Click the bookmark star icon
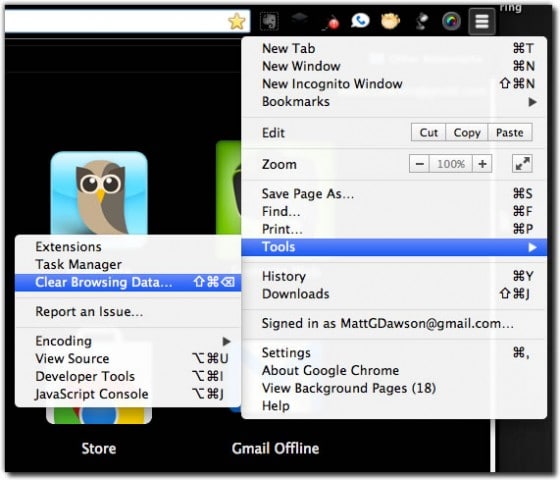Viewport: 560px width, 480px height. click(236, 21)
